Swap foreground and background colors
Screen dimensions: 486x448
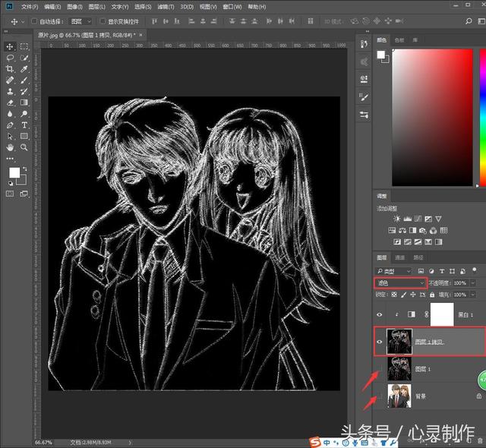coord(24,169)
